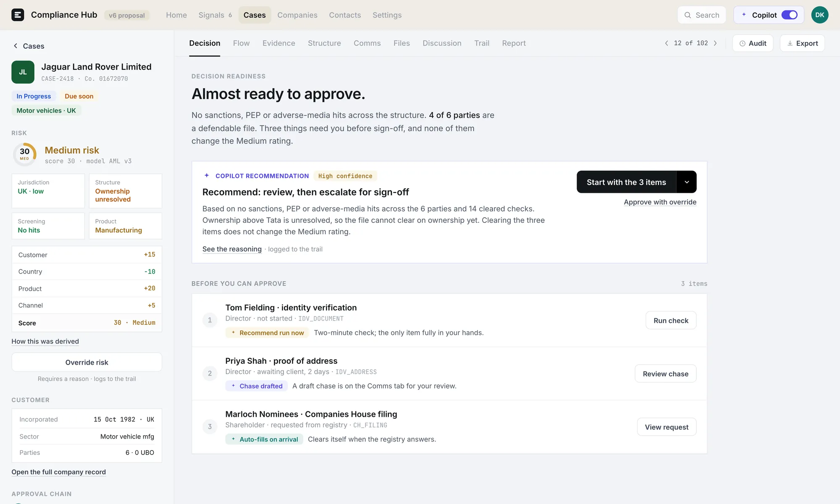Click the Chase drafted chip
This screenshot has width=840, height=504.
[256, 386]
